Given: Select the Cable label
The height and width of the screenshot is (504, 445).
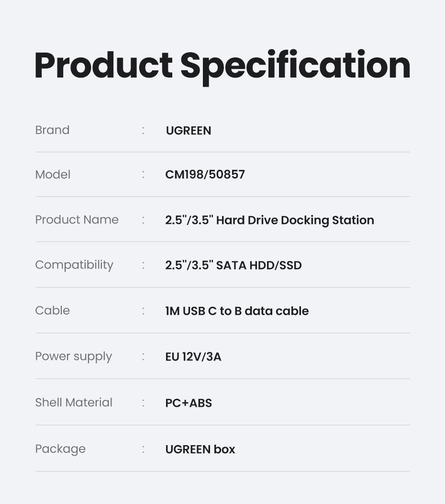Looking at the screenshot, I should pyautogui.click(x=52, y=311).
